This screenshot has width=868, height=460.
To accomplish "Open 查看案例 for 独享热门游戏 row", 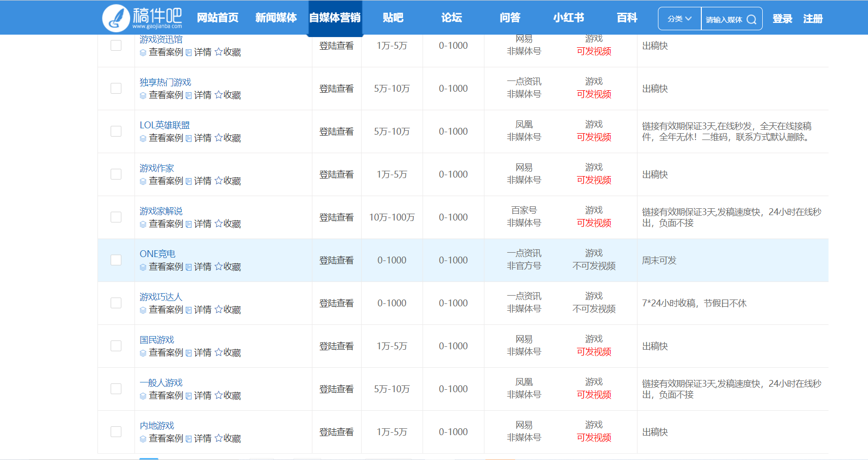I will coord(161,95).
